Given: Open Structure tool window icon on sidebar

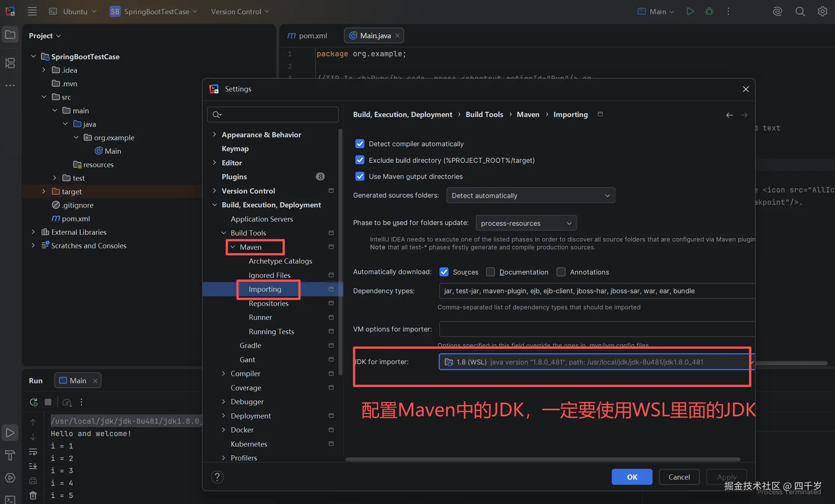Looking at the screenshot, I should (x=10, y=63).
